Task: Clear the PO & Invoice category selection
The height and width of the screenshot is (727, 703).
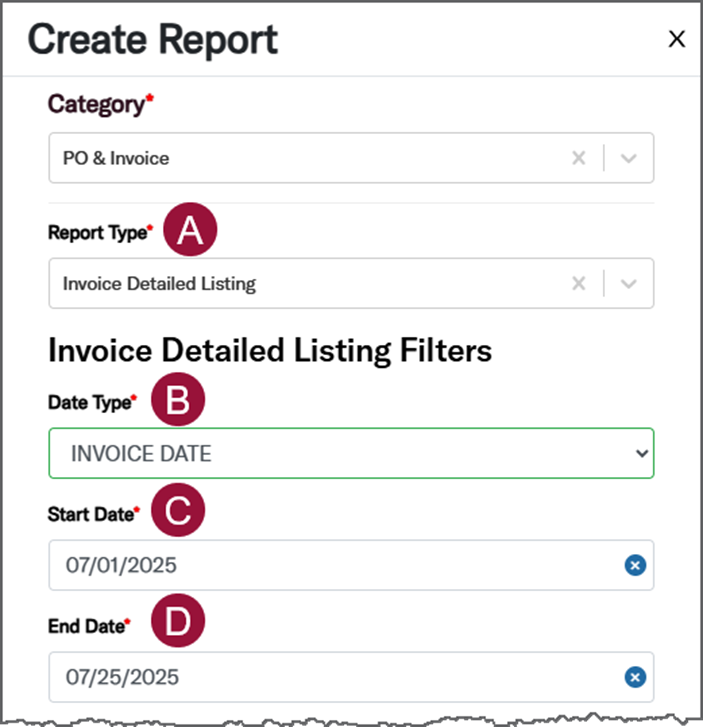Action: (578, 158)
